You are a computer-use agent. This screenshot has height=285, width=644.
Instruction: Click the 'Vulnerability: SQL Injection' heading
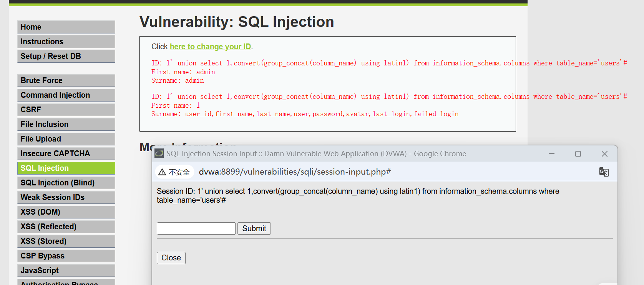[x=237, y=22]
